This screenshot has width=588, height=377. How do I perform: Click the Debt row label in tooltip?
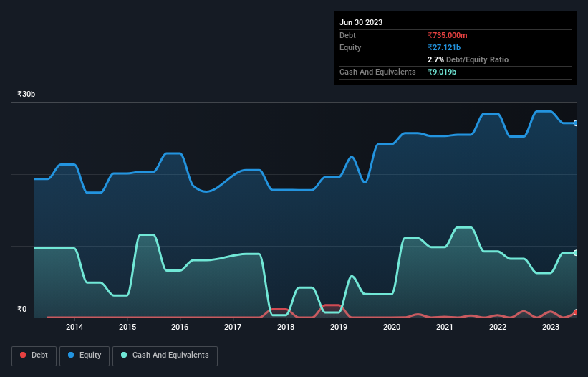(347, 35)
